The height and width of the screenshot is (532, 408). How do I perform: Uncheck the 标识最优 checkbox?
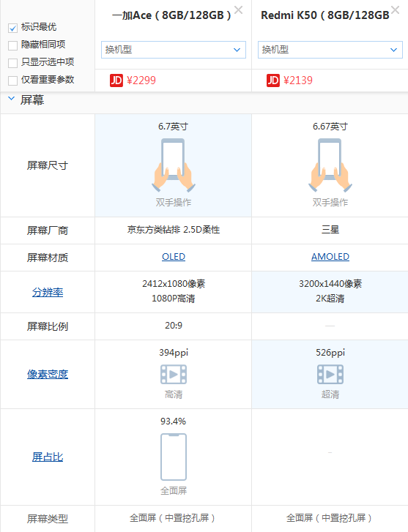click(12, 28)
